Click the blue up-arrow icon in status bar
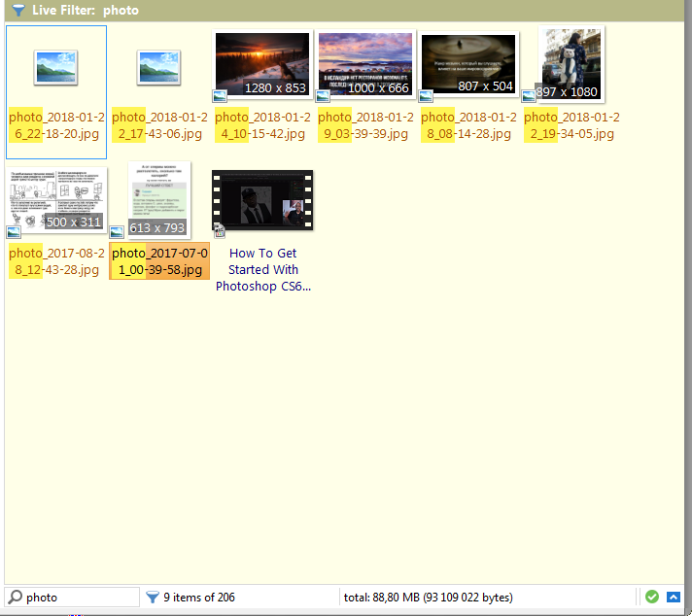Viewport: 692px width, 616px height. coord(674,597)
